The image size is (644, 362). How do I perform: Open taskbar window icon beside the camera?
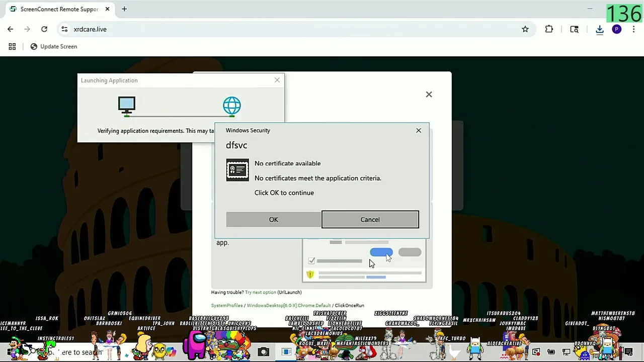pyautogui.click(x=286, y=352)
